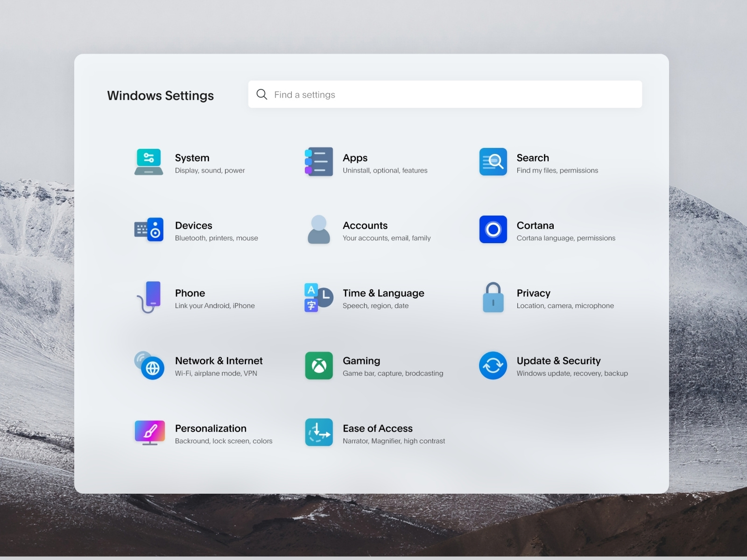Click the Personalization paintbrush icon
The width and height of the screenshot is (747, 560).
coord(149,433)
